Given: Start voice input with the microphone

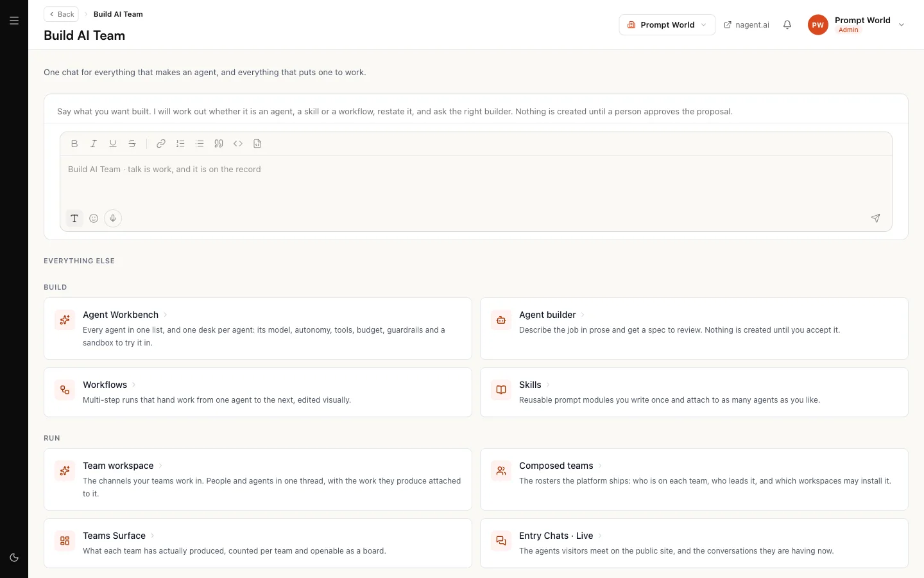Looking at the screenshot, I should (x=113, y=218).
